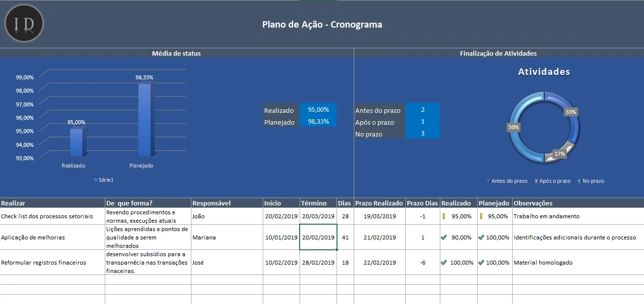Click the exclamation icon in João's Planejado cell
The width and height of the screenshot is (644, 304).
coord(481,216)
